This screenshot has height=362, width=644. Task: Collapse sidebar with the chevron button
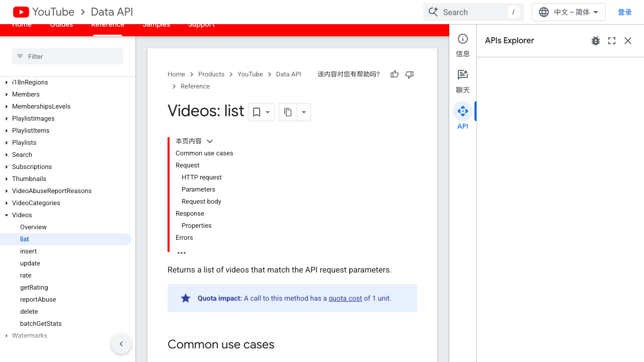pos(121,344)
